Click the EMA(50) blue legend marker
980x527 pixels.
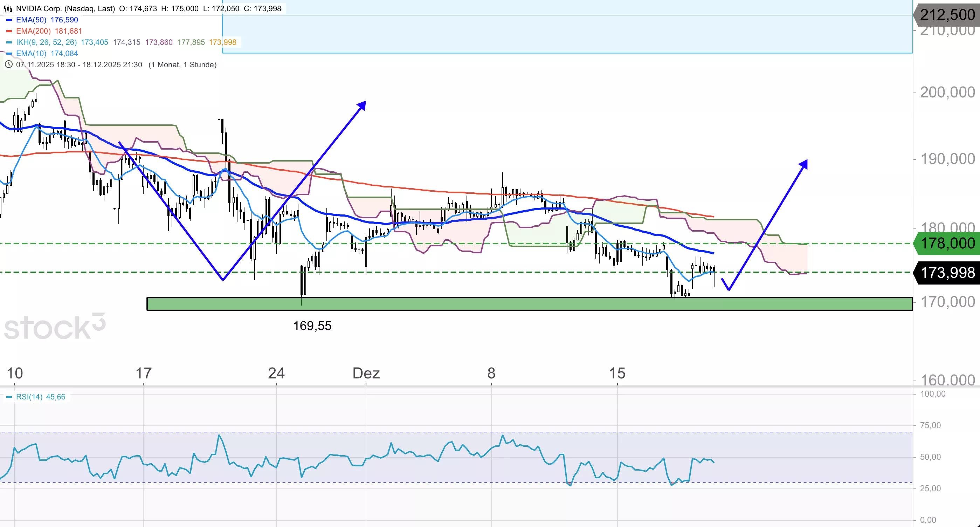9,20
